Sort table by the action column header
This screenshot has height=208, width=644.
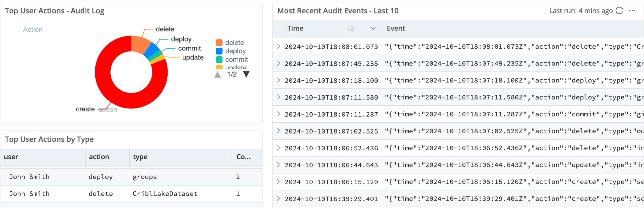coord(99,157)
